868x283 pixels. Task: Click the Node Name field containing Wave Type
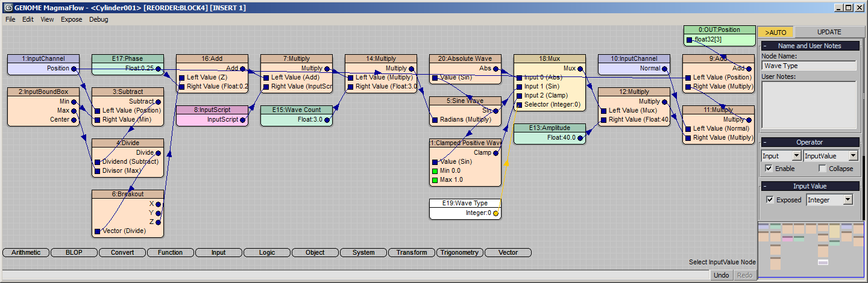click(x=809, y=66)
